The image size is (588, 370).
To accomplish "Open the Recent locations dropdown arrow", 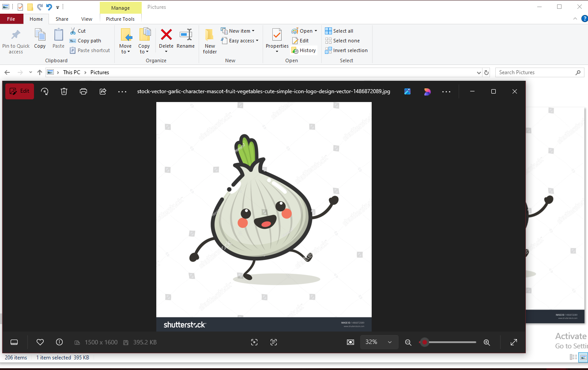I will [x=30, y=72].
